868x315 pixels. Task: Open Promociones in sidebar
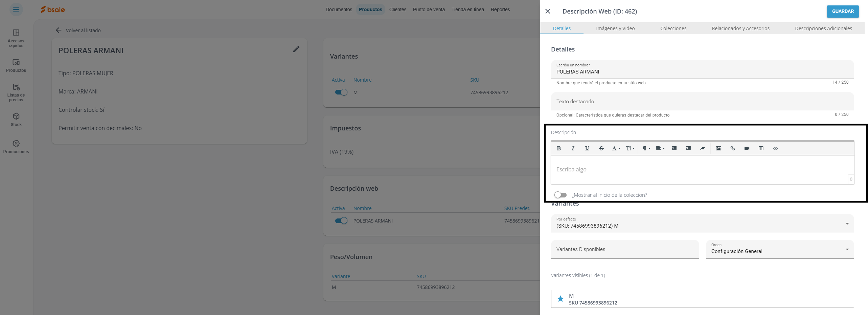pos(16,147)
